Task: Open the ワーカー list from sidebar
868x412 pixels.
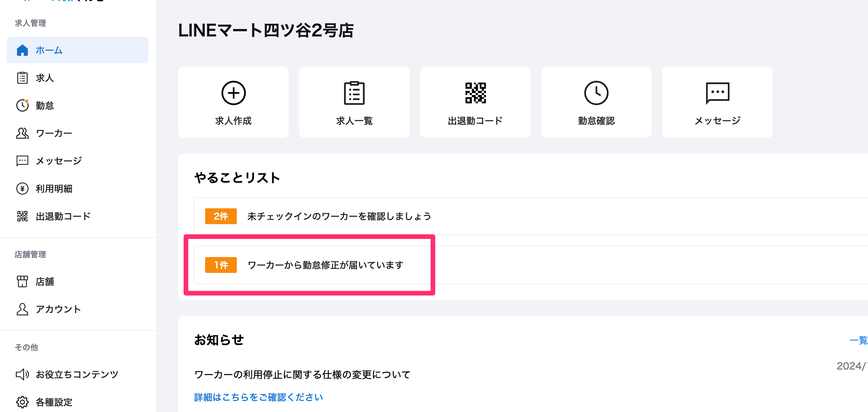Action: pos(53,133)
